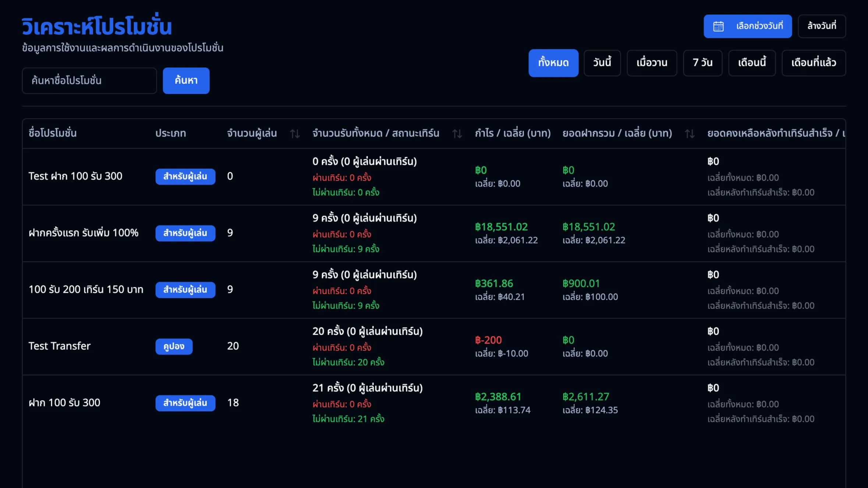Click กำไร / เฉลี่ย (บาท) column header
The image size is (868, 488).
tap(513, 133)
